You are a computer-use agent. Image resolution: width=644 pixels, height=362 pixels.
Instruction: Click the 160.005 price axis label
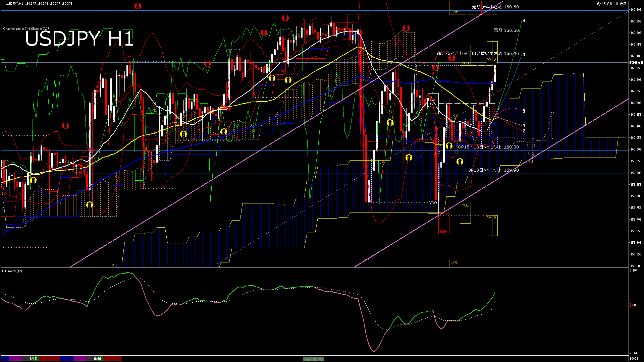point(636,149)
